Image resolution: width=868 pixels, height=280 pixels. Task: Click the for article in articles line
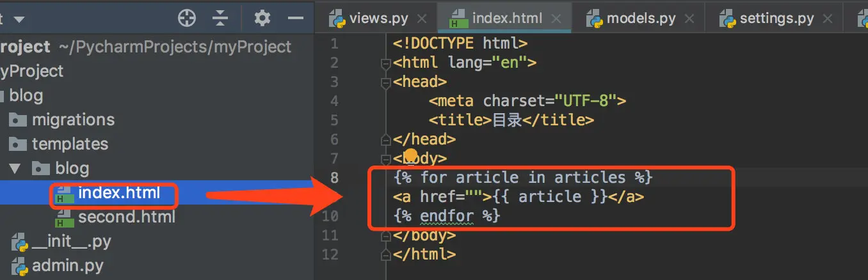[x=523, y=177]
